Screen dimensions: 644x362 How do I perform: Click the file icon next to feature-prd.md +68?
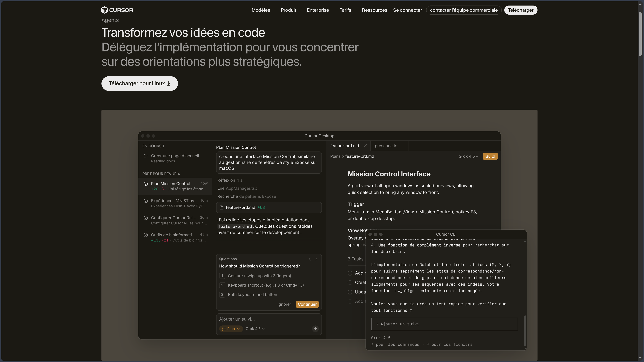click(x=222, y=208)
